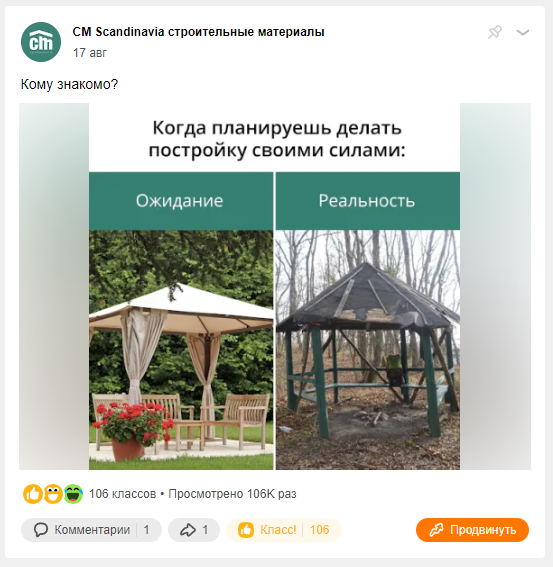
Task: Open the Комментарии button
Action: click(x=91, y=530)
